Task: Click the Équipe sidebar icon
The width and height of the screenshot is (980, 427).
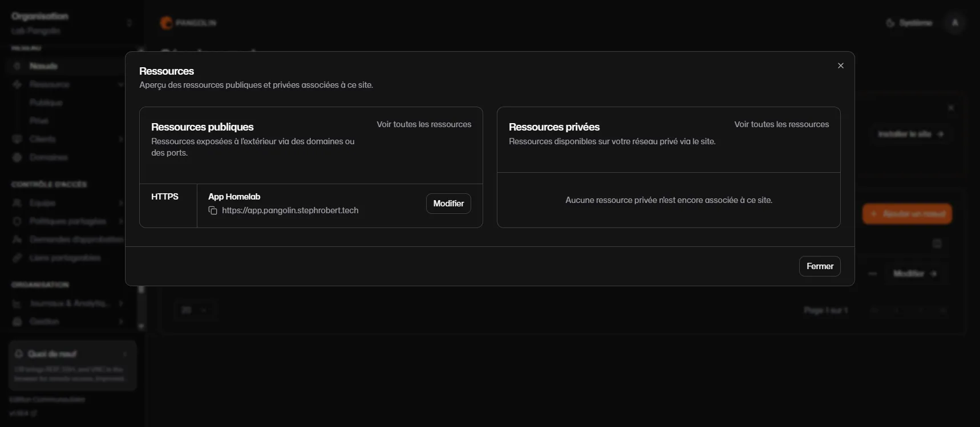Action: click(x=17, y=203)
